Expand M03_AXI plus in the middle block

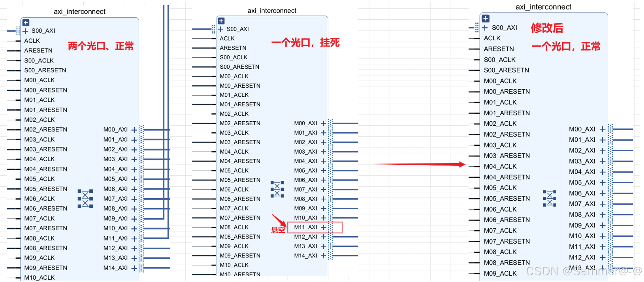click(x=323, y=152)
